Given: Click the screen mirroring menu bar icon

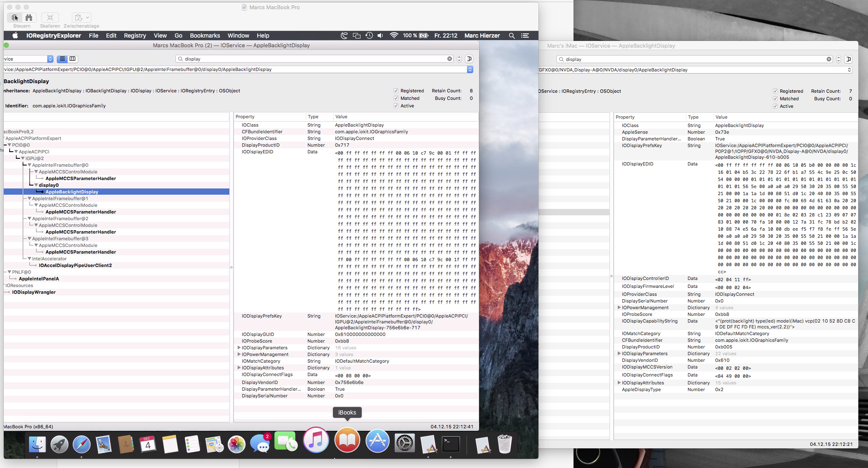Looking at the screenshot, I should coord(356,36).
